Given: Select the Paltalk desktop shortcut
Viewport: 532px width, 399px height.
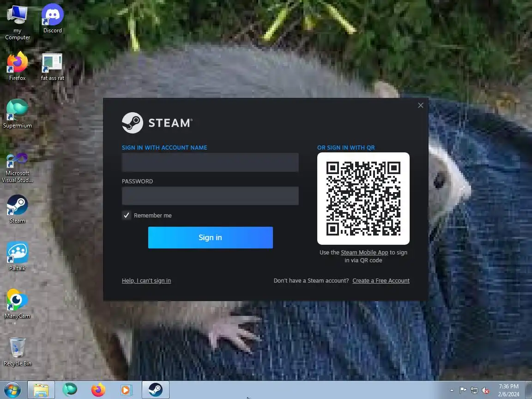Looking at the screenshot, I should [x=17, y=256].
